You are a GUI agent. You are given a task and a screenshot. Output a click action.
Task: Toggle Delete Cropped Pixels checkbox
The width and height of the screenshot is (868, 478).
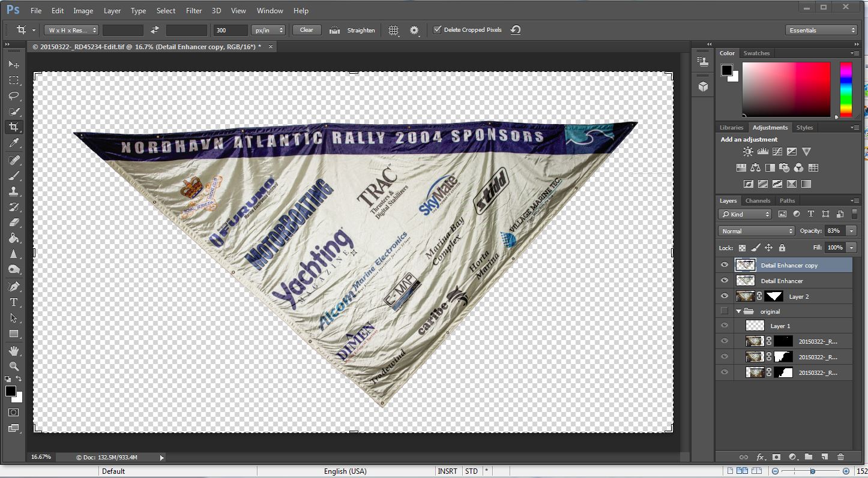click(437, 29)
